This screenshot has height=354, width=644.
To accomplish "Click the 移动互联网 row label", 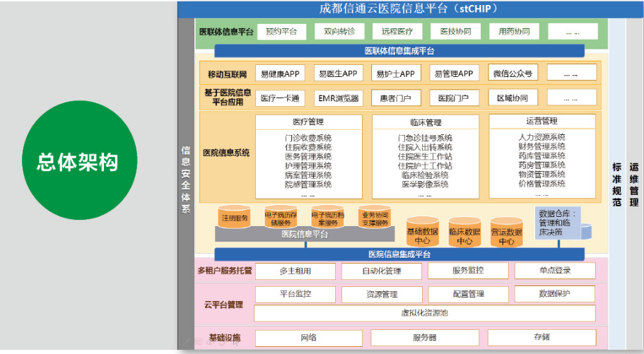I will point(227,74).
